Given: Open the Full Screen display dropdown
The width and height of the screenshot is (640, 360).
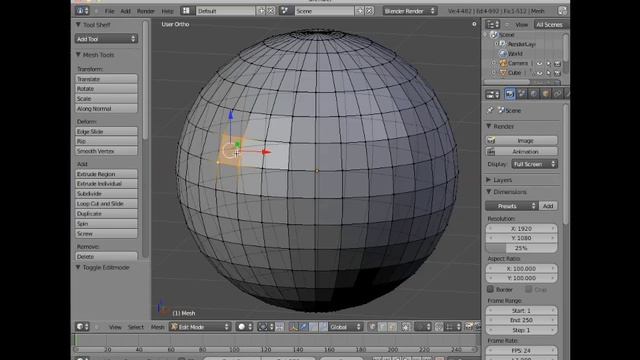Looking at the screenshot, I should [x=534, y=164].
